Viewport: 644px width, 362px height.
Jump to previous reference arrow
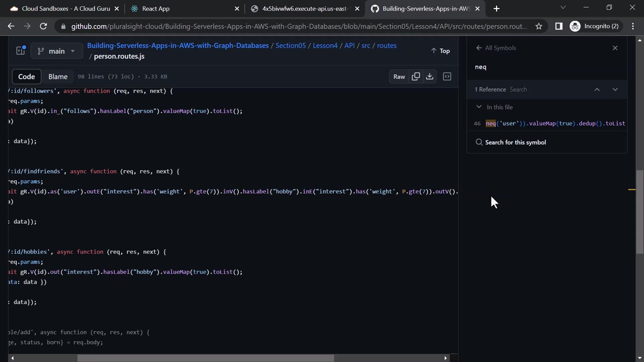pyautogui.click(x=597, y=89)
